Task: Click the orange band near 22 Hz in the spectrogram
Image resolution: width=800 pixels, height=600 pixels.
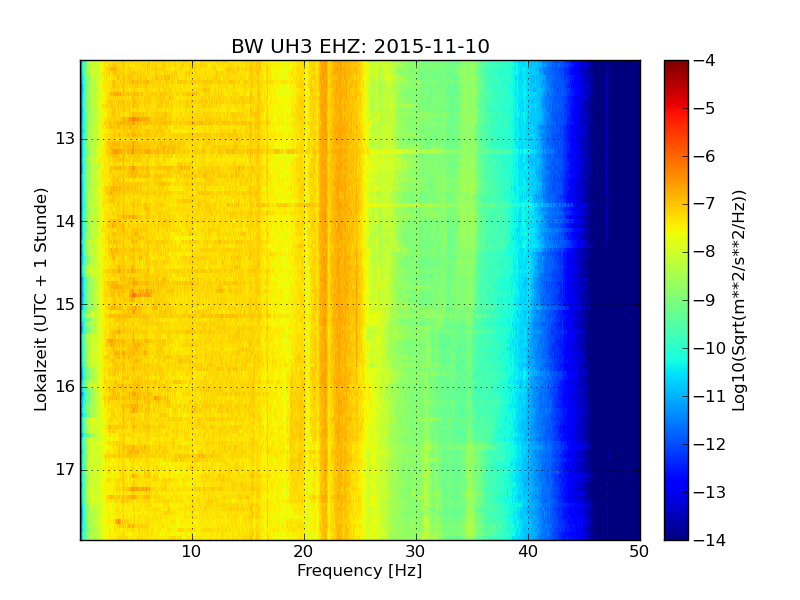Action: pos(323,300)
